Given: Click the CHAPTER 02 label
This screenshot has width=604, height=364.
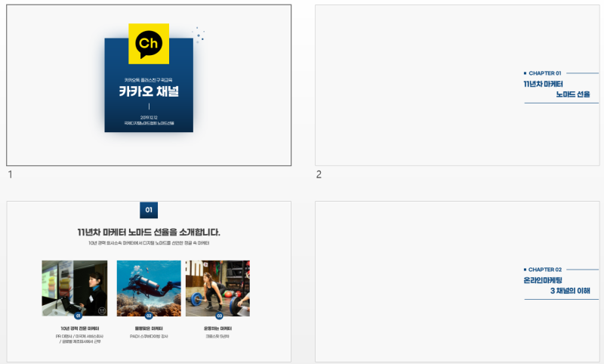Looking at the screenshot, I should tap(544, 270).
